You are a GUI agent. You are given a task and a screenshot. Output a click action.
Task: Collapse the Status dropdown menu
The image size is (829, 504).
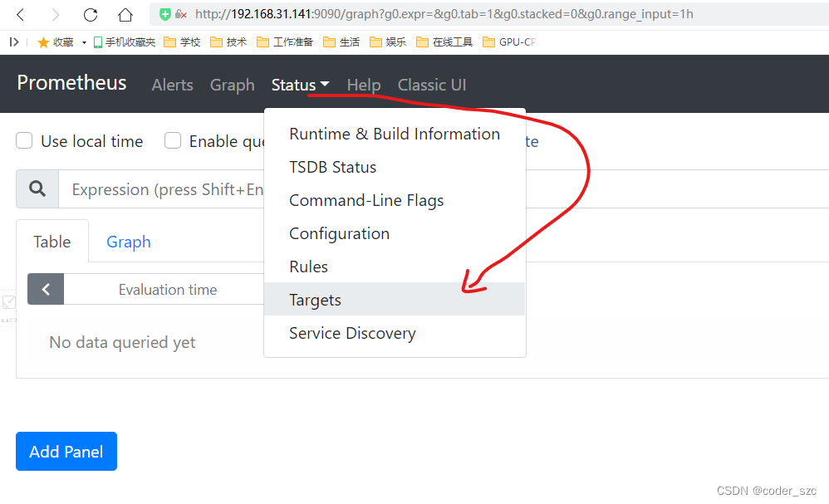click(301, 85)
